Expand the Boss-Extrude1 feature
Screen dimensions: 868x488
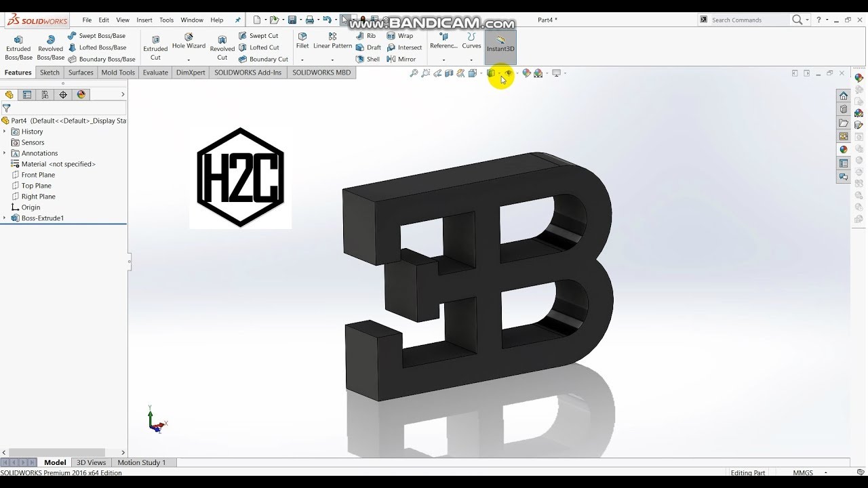tap(4, 218)
